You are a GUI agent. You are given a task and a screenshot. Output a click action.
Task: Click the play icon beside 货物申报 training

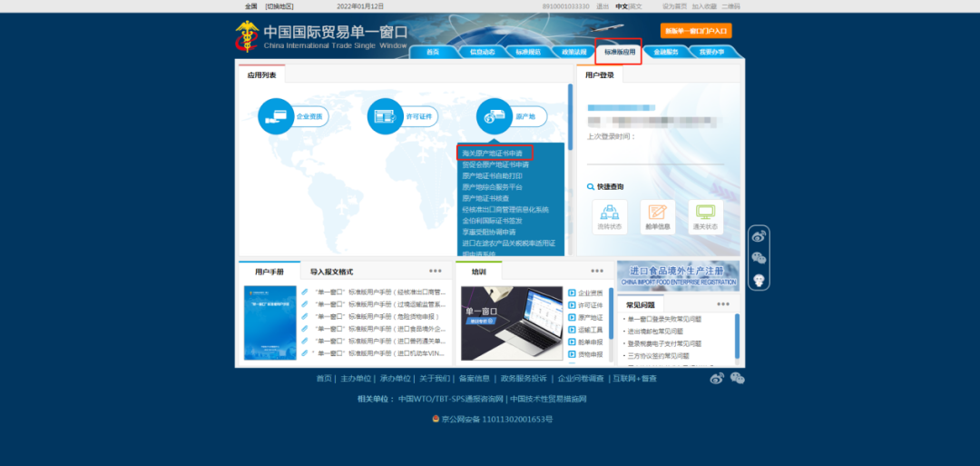tap(572, 354)
